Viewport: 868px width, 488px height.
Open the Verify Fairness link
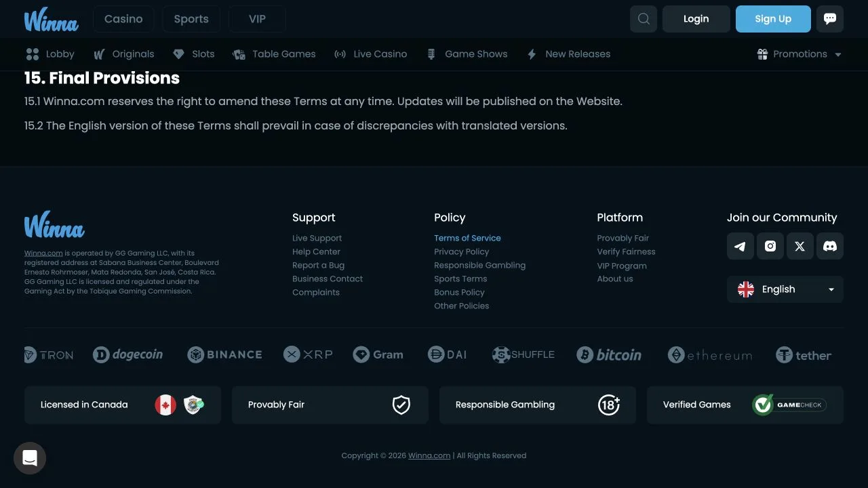click(626, 252)
